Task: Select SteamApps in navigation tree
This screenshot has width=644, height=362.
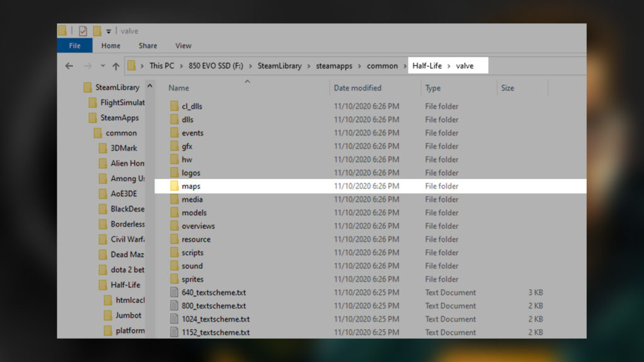Action: click(x=119, y=118)
